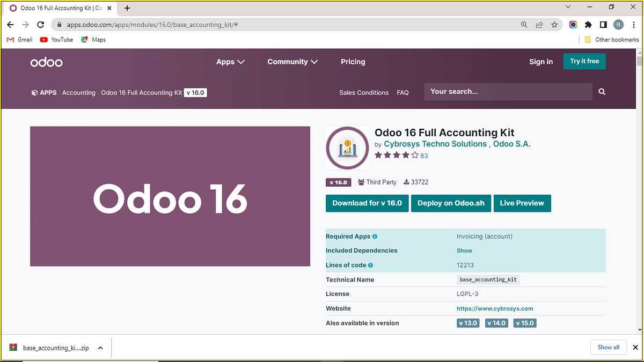This screenshot has width=644, height=362.
Task: Open the Gmail bookmark
Action: 19,39
